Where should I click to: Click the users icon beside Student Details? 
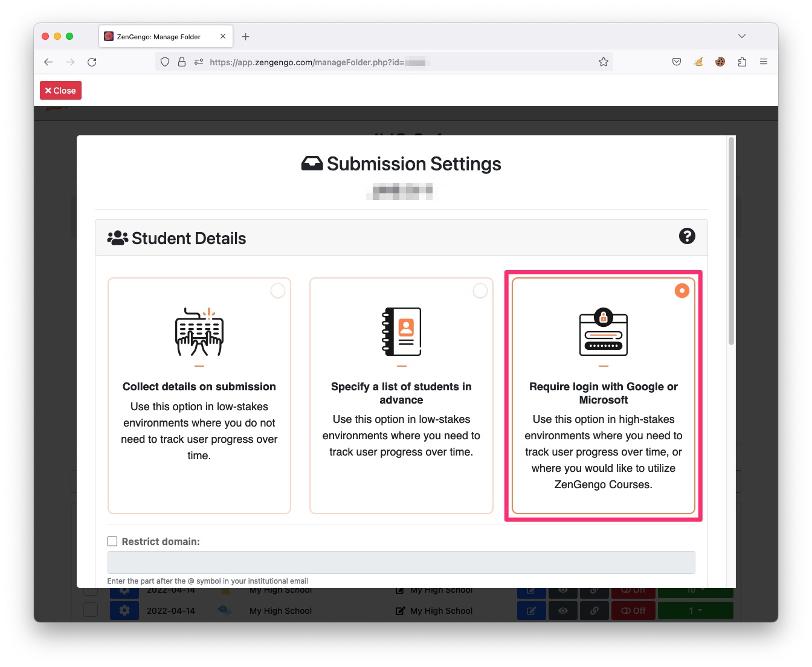pos(118,238)
